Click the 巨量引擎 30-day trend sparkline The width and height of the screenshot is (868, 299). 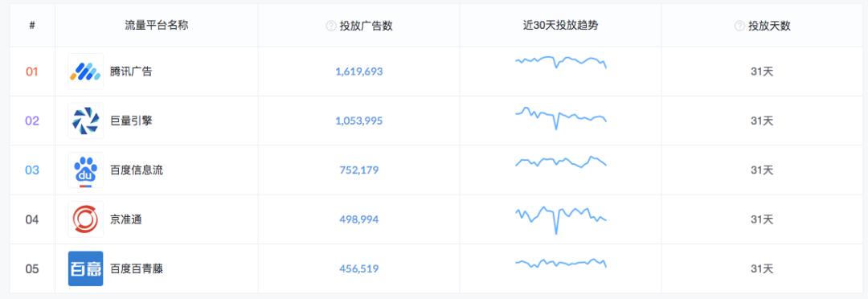pyautogui.click(x=561, y=118)
